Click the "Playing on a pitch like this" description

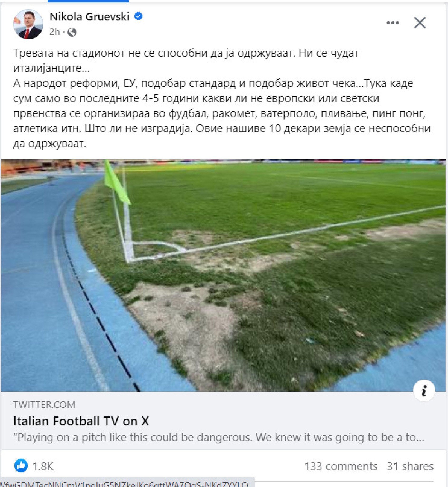click(219, 437)
